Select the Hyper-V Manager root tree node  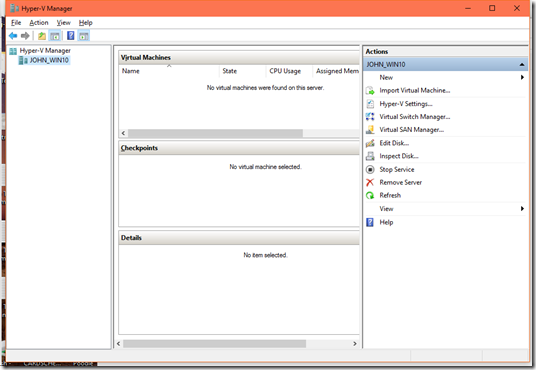click(45, 51)
